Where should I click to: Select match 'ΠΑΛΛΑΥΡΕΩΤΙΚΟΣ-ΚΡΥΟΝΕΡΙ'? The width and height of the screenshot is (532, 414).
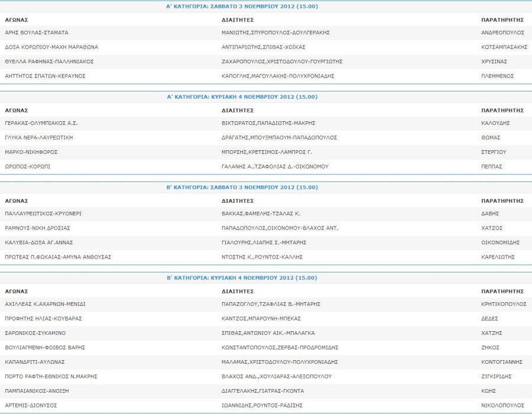(x=43, y=214)
